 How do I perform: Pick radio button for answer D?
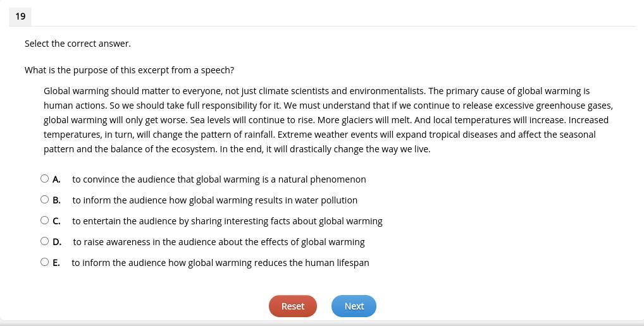[x=44, y=241]
